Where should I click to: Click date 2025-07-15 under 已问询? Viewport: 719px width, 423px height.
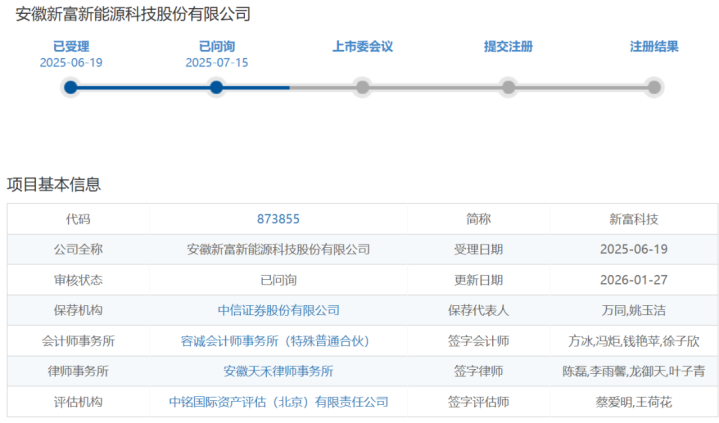click(217, 62)
